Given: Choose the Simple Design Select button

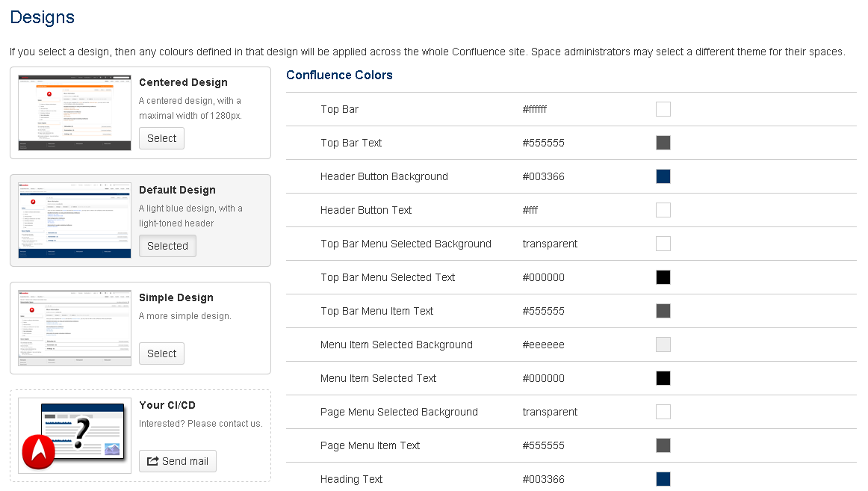Looking at the screenshot, I should pos(161,353).
